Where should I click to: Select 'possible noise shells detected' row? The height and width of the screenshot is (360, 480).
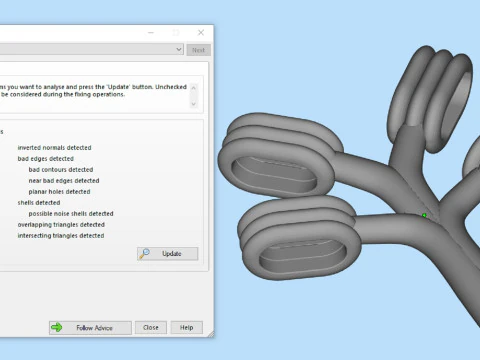pyautogui.click(x=71, y=214)
